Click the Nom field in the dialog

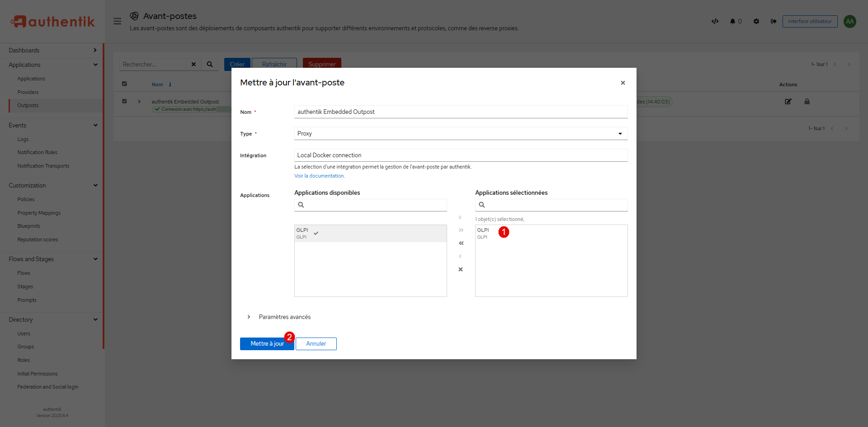pos(461,112)
